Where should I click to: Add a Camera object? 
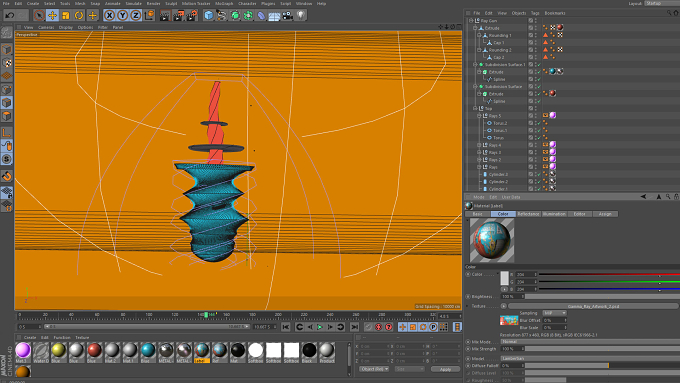[x=287, y=16]
